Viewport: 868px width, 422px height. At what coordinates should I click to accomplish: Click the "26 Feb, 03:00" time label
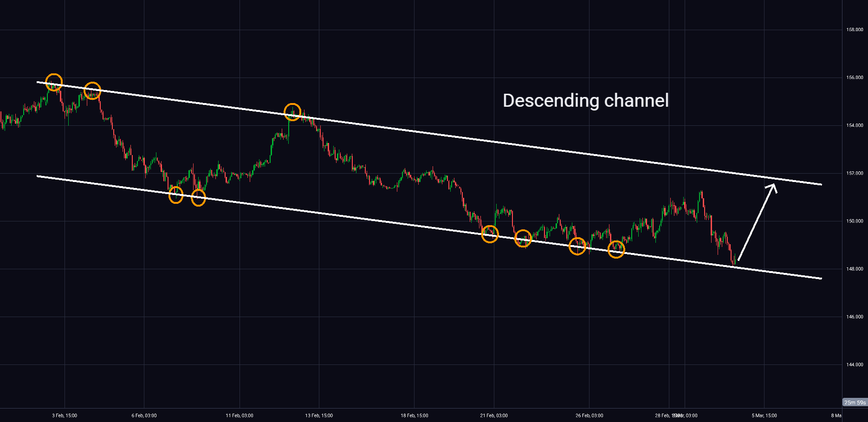[589, 416]
